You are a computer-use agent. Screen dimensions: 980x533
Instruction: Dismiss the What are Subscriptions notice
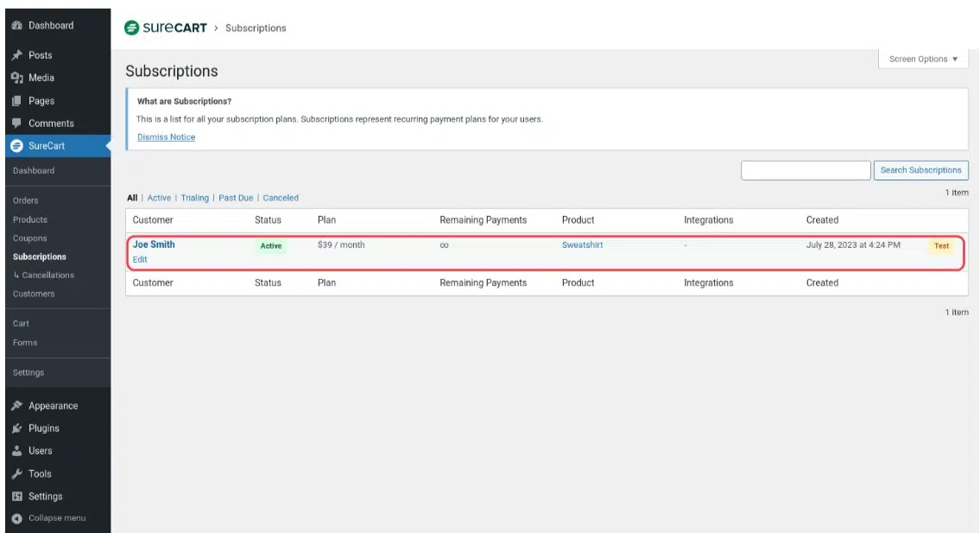166,137
